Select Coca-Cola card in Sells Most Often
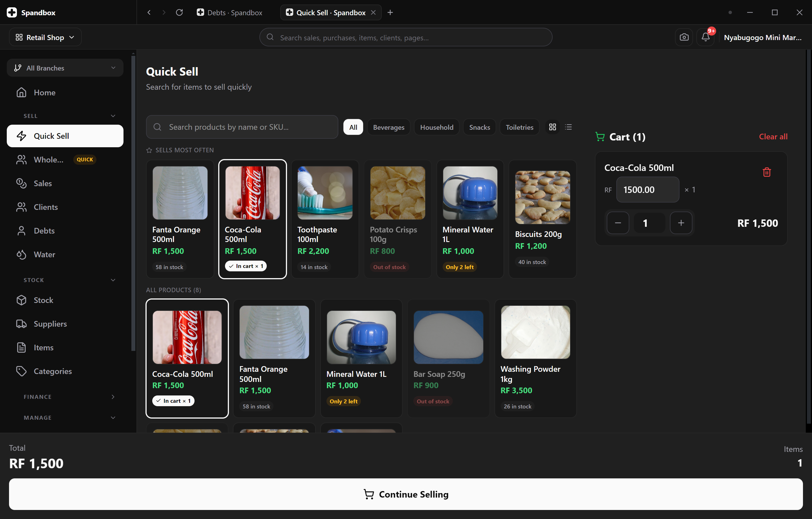This screenshot has width=812, height=519. pos(253,219)
